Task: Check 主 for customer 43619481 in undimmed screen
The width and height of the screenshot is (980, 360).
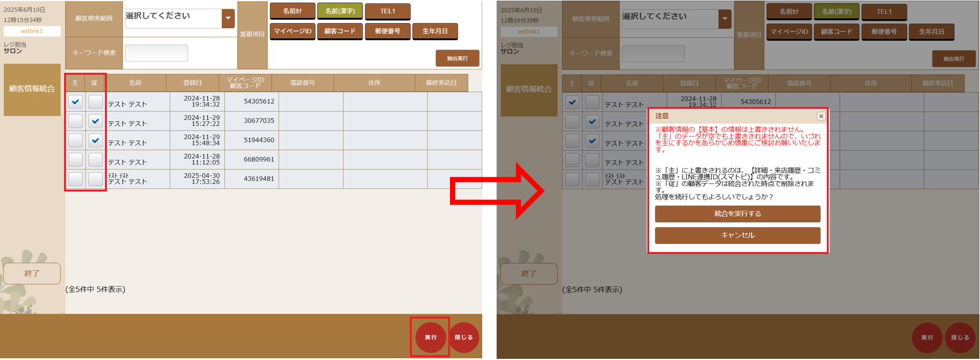Action: coord(75,179)
